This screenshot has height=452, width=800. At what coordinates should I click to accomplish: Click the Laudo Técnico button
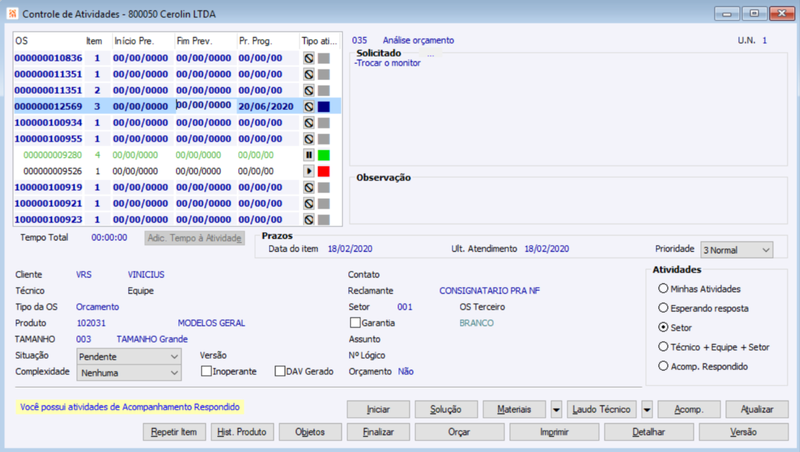click(602, 409)
